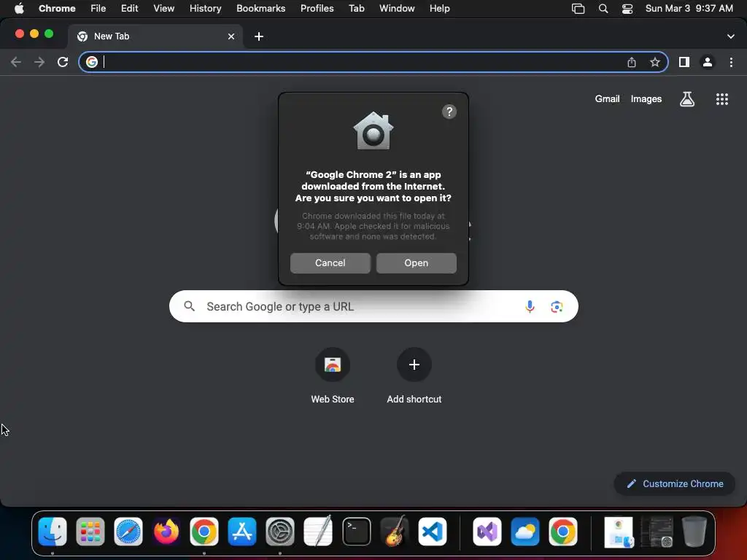Select the New Tab tab

pyautogui.click(x=155, y=36)
